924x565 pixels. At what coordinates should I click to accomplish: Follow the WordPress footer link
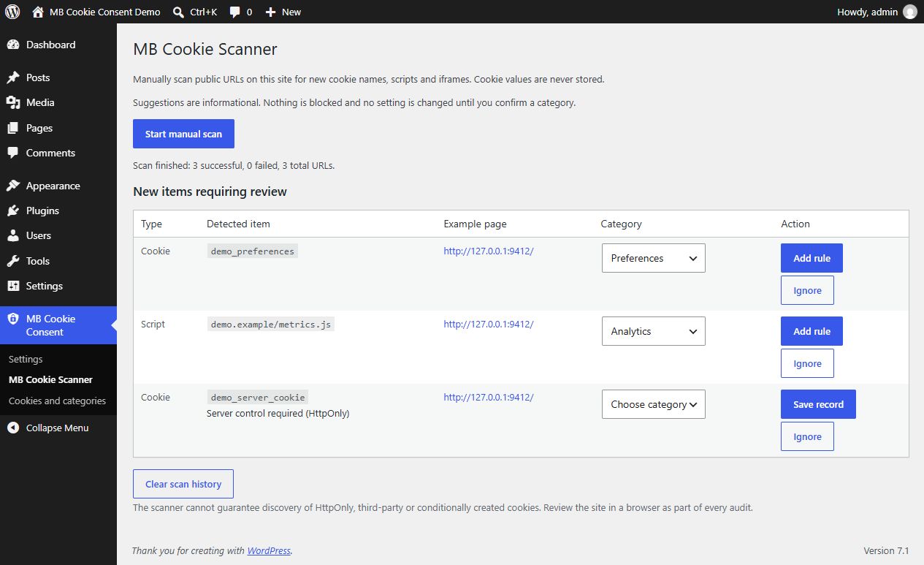tap(269, 550)
